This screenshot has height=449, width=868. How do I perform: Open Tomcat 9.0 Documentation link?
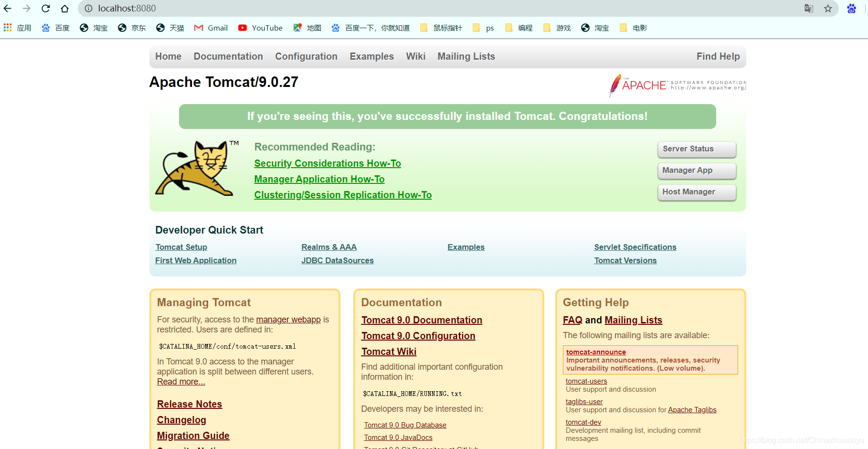(x=422, y=320)
